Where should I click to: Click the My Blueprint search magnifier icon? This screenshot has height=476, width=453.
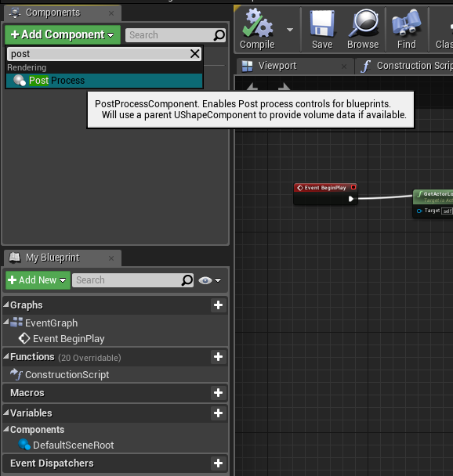[187, 280]
